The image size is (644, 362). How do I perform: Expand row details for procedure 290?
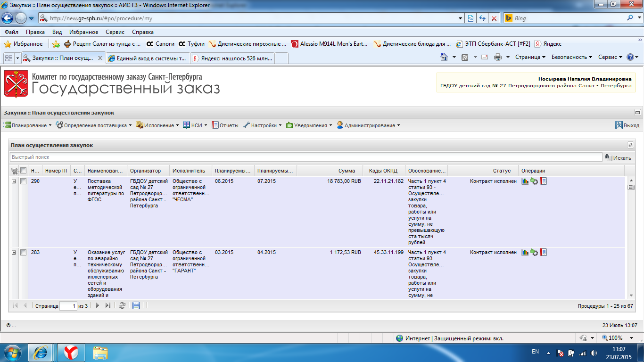tap(14, 181)
